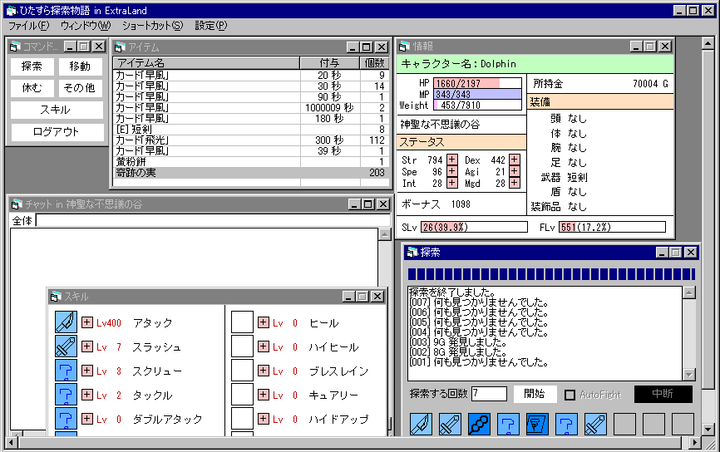Raise タックル level with its plus icon
Viewport: 720px width, 452px height.
[x=87, y=394]
